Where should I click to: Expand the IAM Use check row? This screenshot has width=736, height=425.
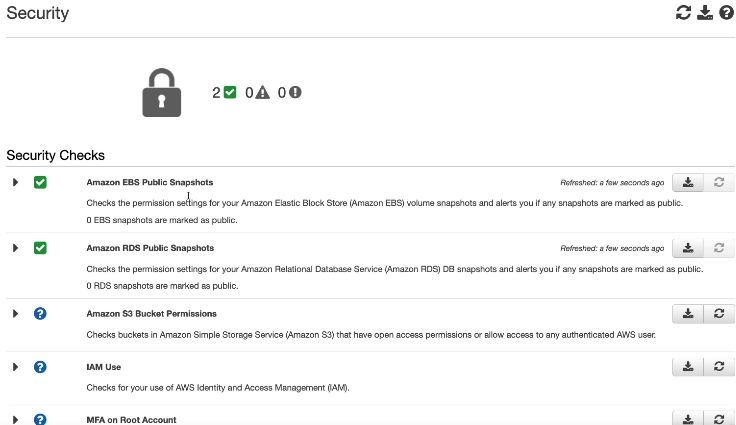(15, 367)
